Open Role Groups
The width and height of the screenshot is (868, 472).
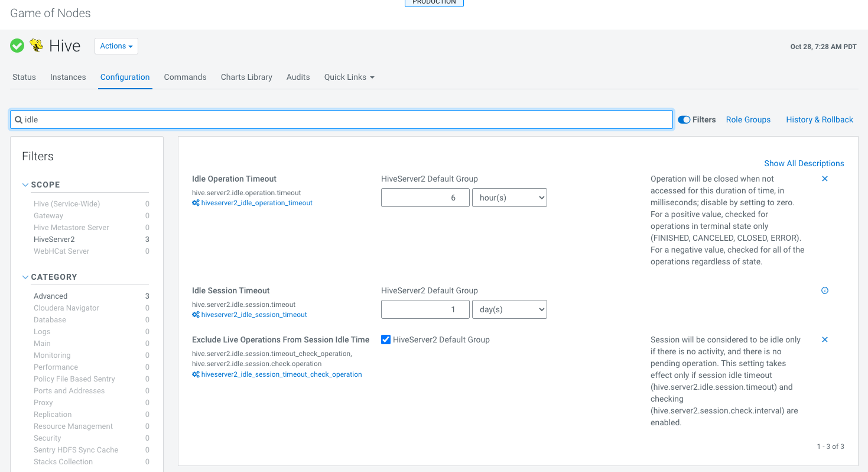pos(747,119)
